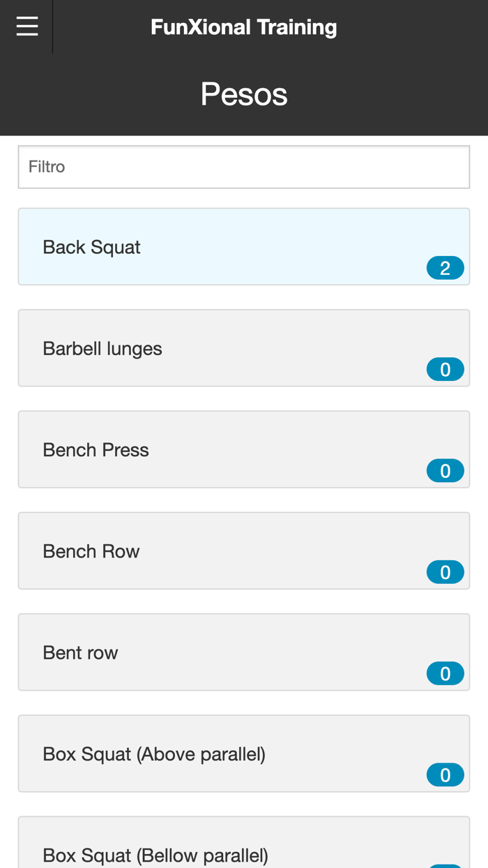Click the Bench Press label text
This screenshot has height=868, width=488.
tap(96, 450)
